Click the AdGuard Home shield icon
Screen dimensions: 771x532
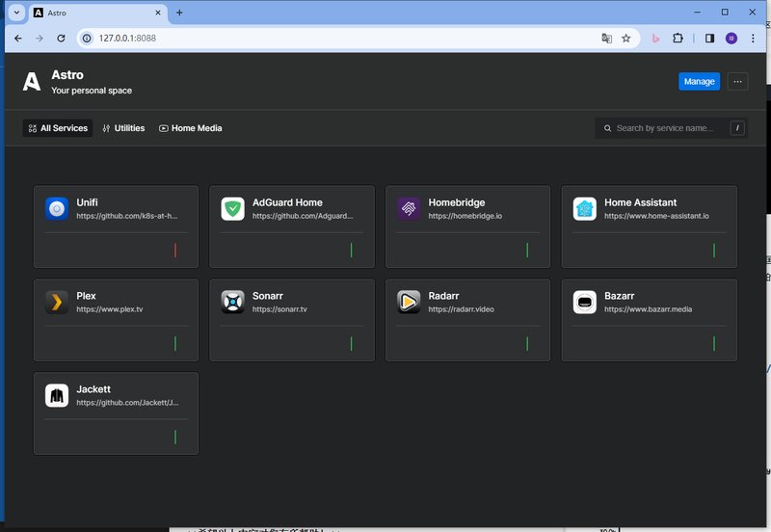click(x=232, y=209)
